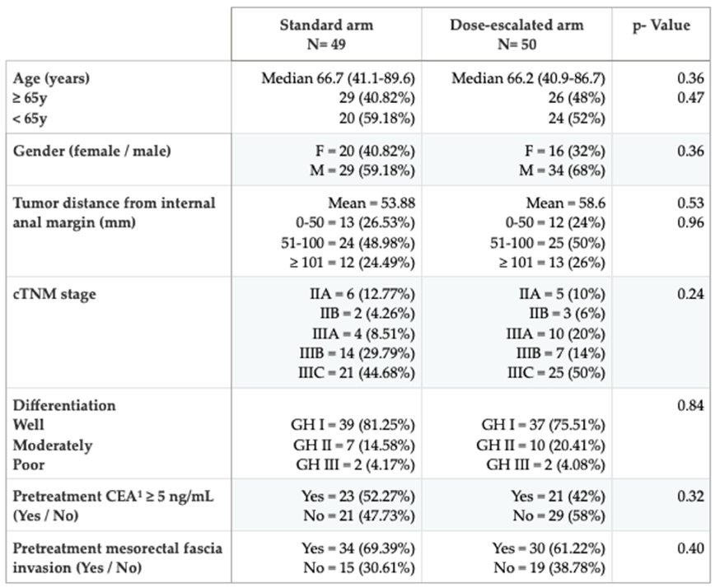The width and height of the screenshot is (715, 588).
Task: Click the 0.84 p-value for Differentiation
Action: click(x=691, y=405)
